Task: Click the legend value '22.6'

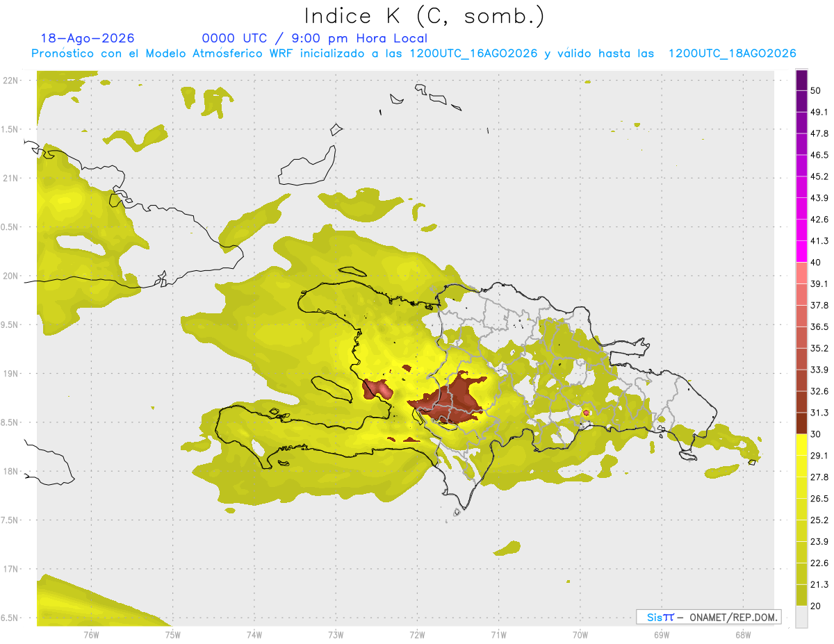Action: point(819,563)
